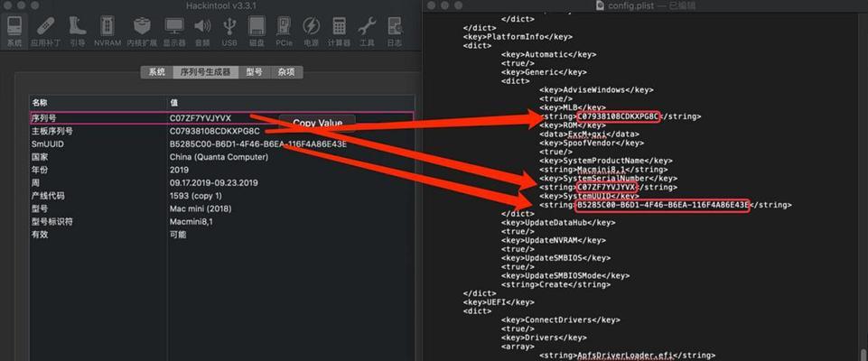Switch to the 系统 tab
This screenshot has height=361, width=868.
pyautogui.click(x=156, y=72)
